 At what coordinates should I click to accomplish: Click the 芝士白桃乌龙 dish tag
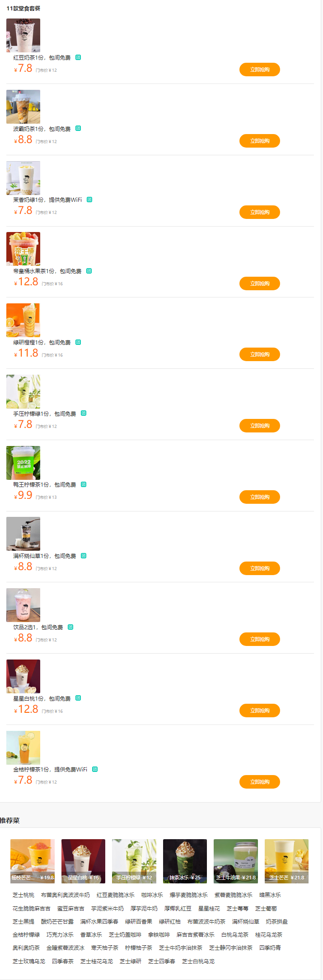tap(198, 961)
